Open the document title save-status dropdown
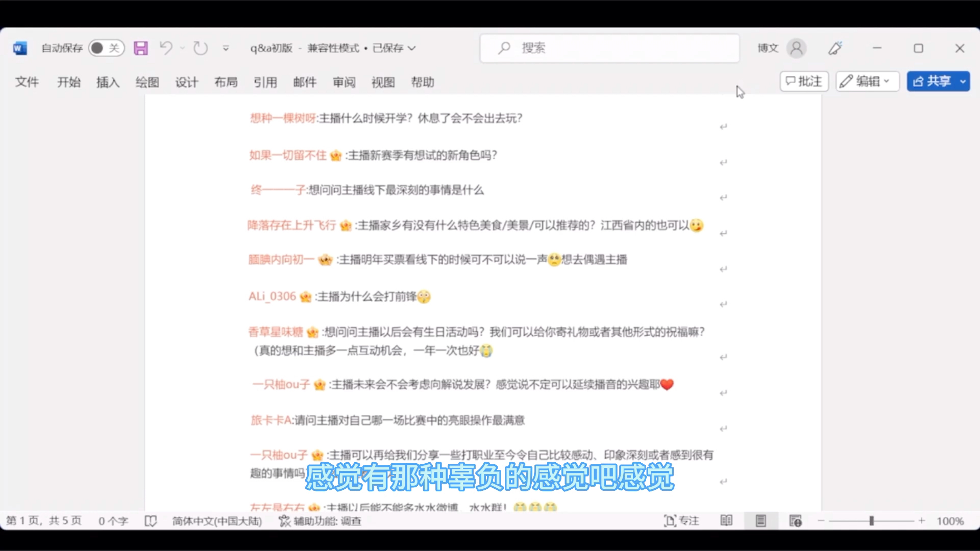980x551 pixels. tap(412, 48)
